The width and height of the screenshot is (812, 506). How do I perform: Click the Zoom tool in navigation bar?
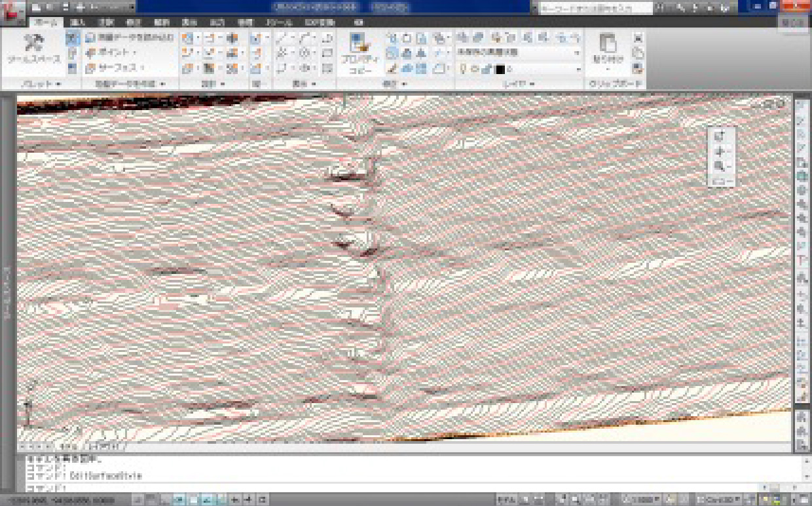(720, 166)
